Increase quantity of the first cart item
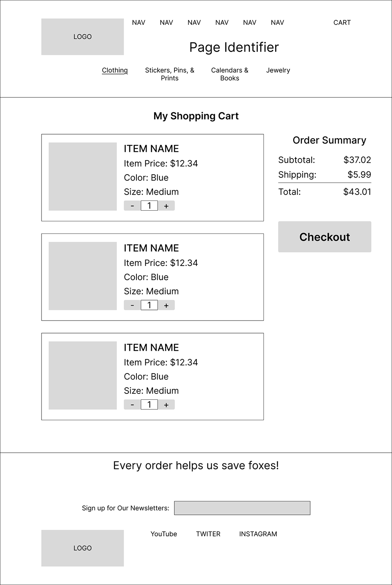Viewport: 392px width, 585px height. click(166, 205)
